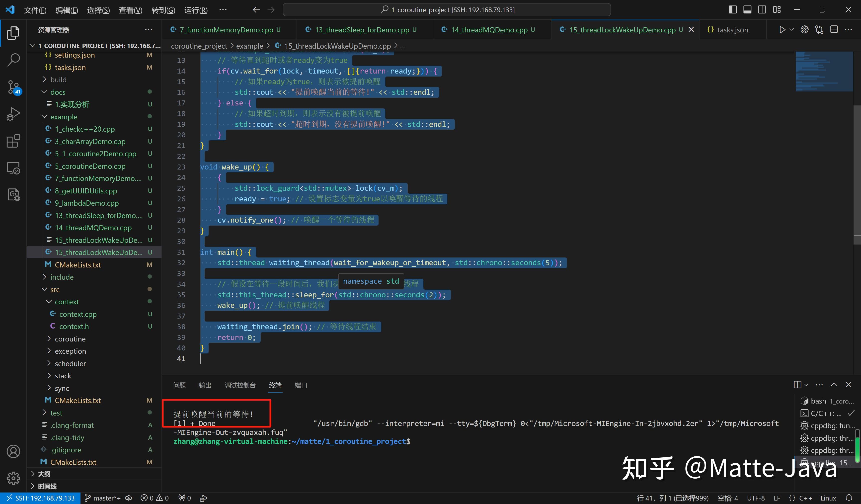Toggle the bottom Panel visibility
861x504 pixels.
[x=747, y=9]
